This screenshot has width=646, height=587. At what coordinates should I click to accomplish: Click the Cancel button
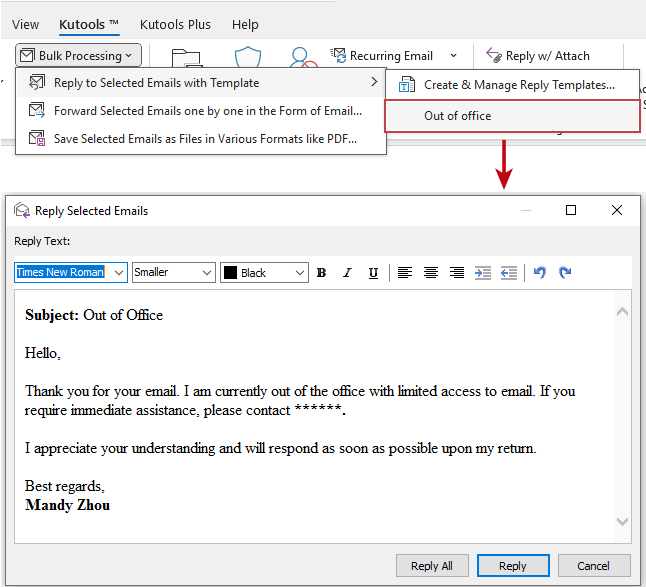tap(594, 566)
